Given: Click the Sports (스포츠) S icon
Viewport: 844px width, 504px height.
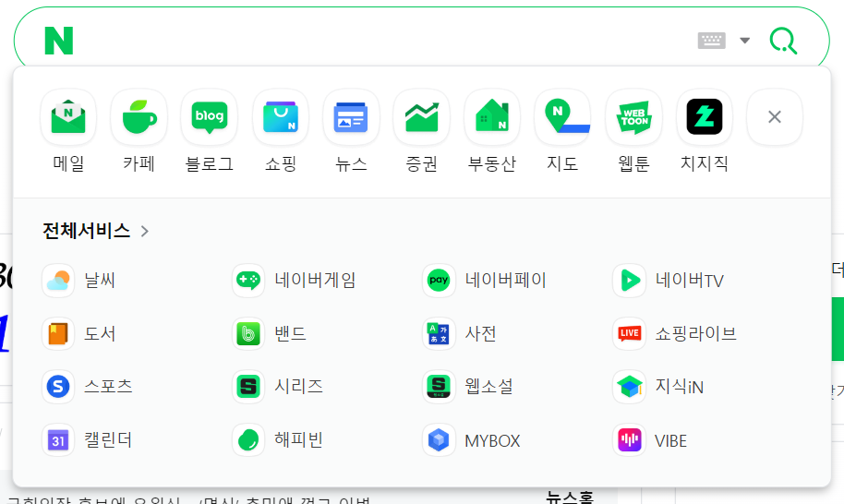Looking at the screenshot, I should point(58,386).
